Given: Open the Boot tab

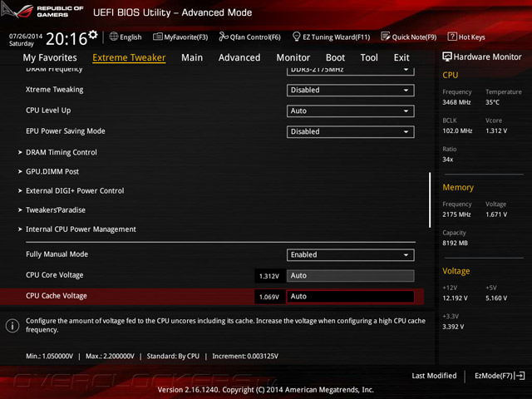Looking at the screenshot, I should 335,57.
